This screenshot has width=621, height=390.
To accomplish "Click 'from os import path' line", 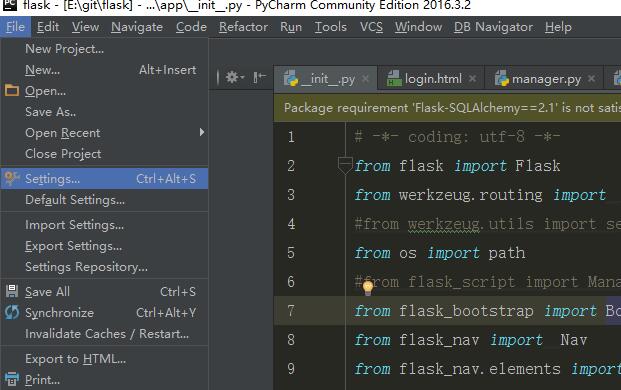I will [440, 253].
